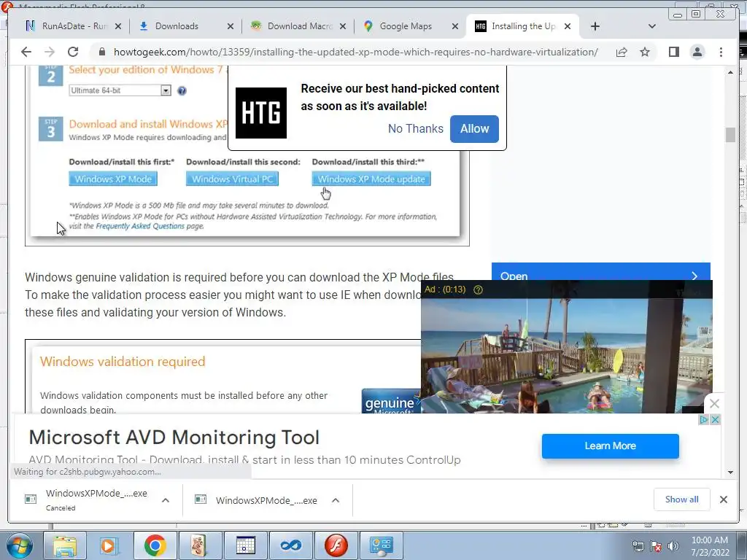This screenshot has height=560, width=747.
Task: Open the Chrome profile avatar menu
Action: pos(697,52)
